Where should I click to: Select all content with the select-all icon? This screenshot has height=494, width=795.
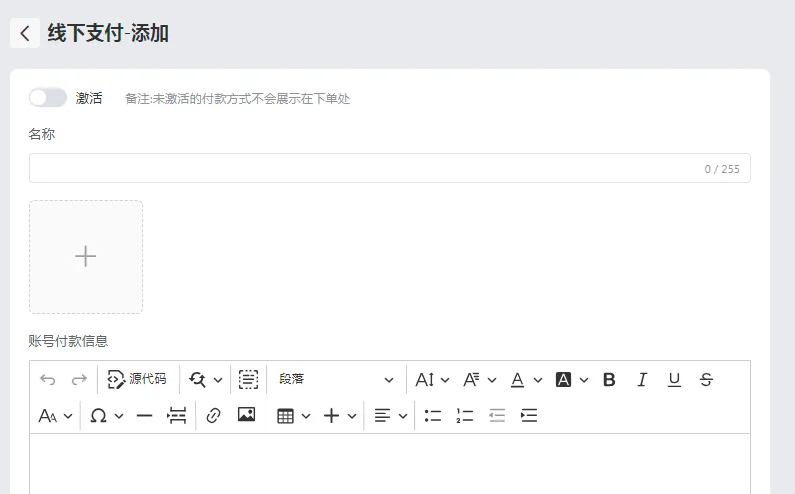tap(248, 379)
